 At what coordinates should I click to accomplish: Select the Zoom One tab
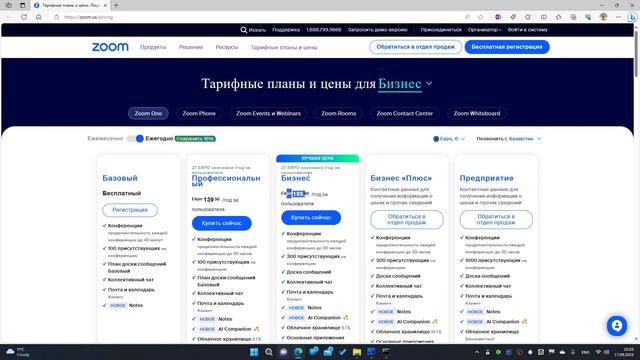tap(148, 113)
